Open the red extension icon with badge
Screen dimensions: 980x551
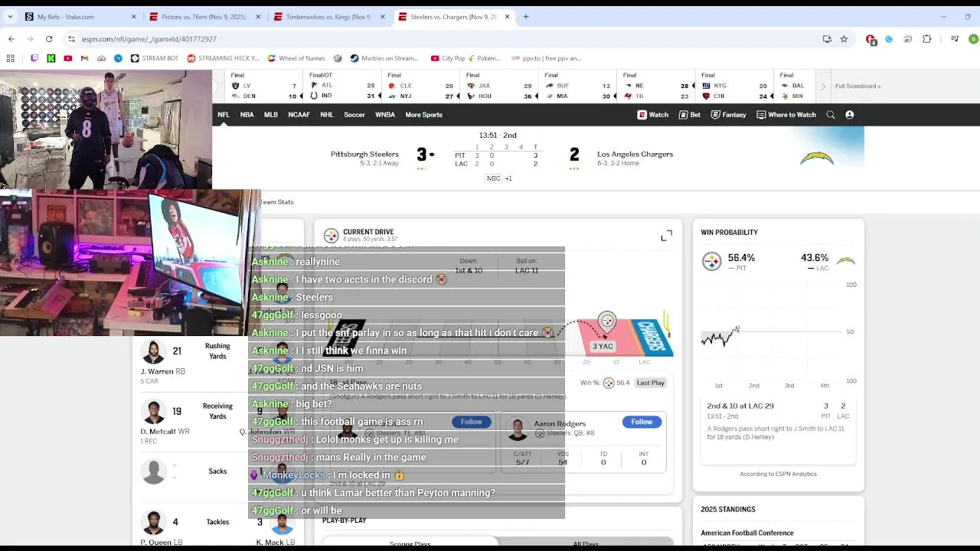(x=871, y=39)
